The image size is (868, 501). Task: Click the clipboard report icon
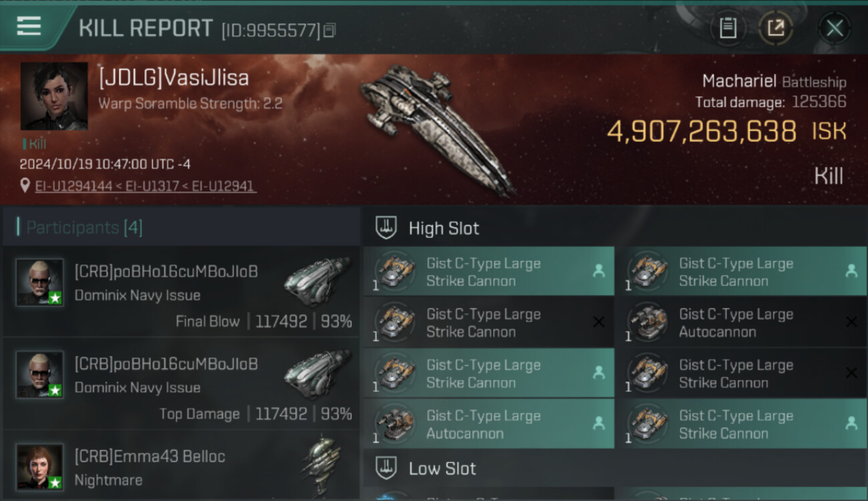728,28
